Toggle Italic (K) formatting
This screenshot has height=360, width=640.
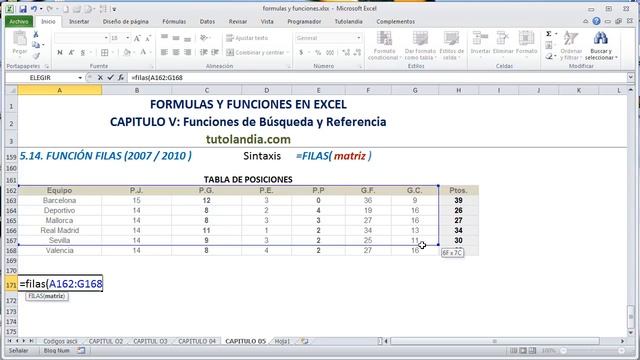(71, 52)
